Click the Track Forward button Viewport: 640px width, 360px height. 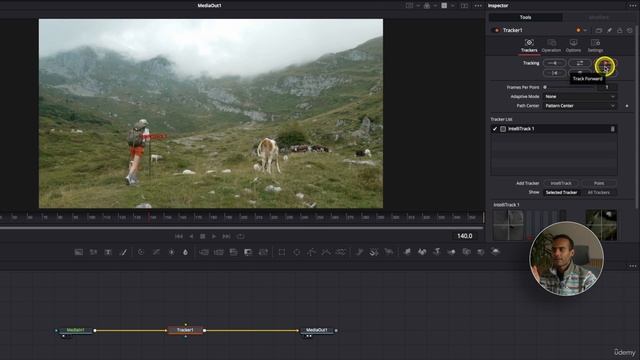coord(604,63)
